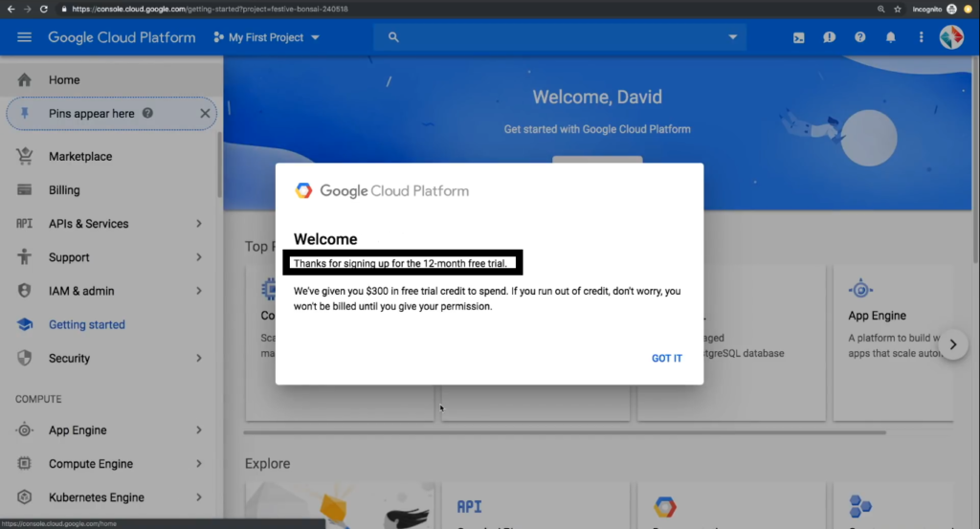
Task: Click the browser back arrow
Action: (11, 9)
